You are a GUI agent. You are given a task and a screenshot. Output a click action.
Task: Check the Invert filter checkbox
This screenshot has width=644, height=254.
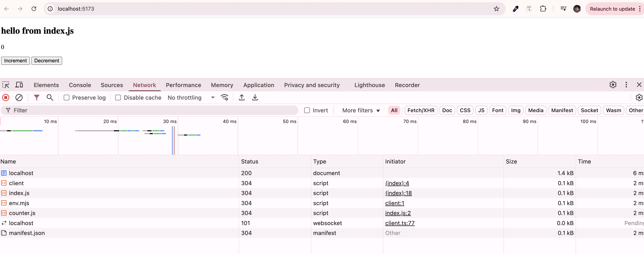307,110
